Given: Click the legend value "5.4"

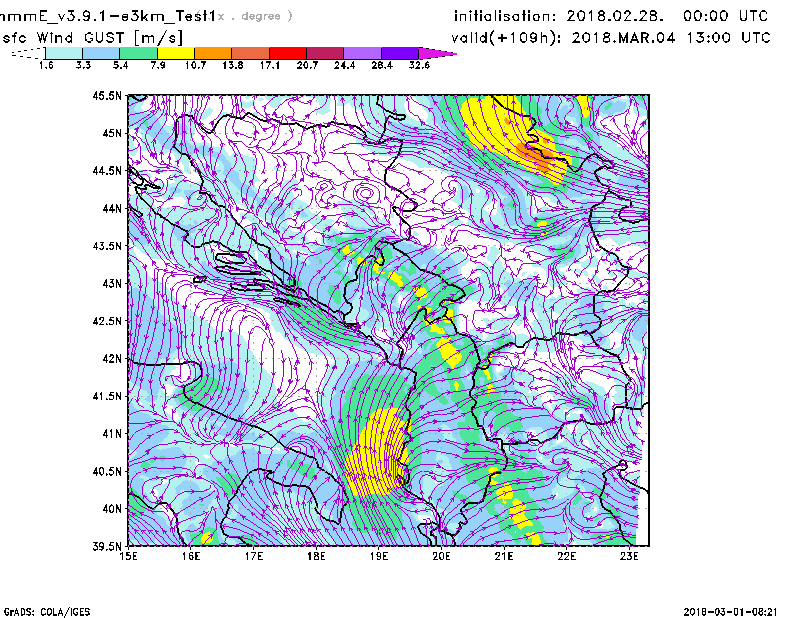Looking at the screenshot, I should tap(120, 65).
